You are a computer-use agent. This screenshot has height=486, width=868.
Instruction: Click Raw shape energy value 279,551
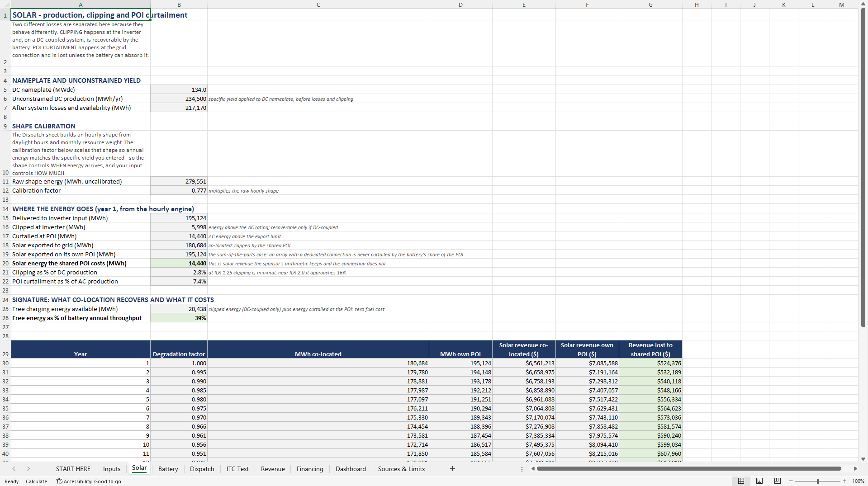pos(179,181)
